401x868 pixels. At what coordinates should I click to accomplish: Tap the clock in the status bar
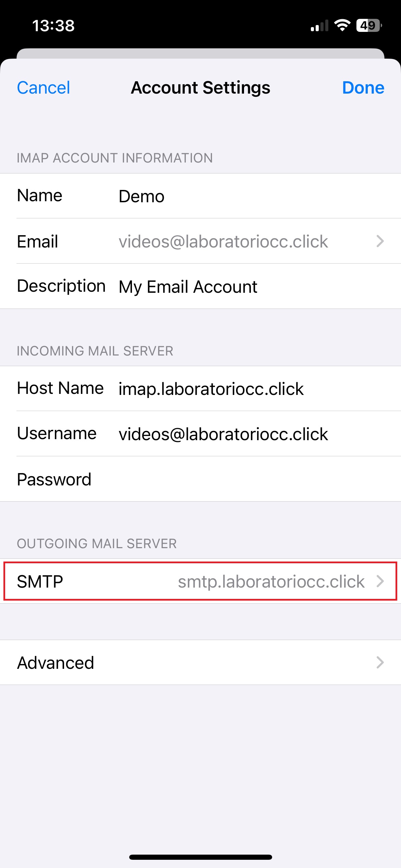point(53,26)
